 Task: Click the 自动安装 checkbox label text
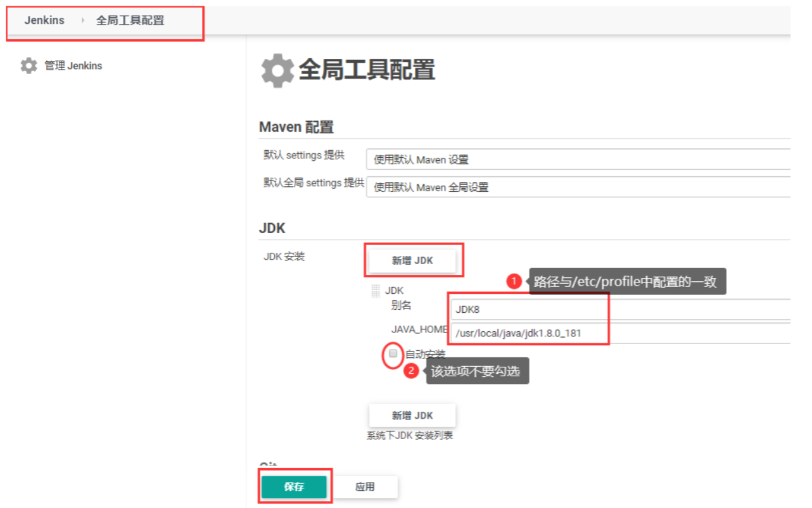tap(425, 354)
